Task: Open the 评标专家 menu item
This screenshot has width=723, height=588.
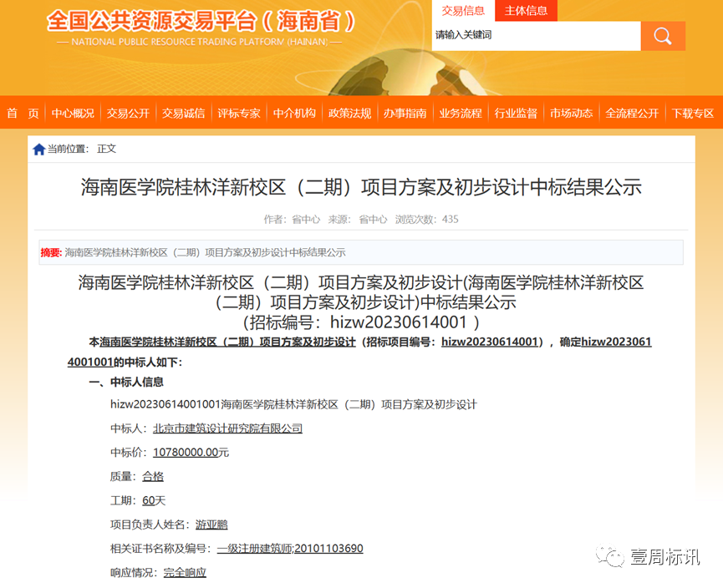Action: tap(239, 113)
